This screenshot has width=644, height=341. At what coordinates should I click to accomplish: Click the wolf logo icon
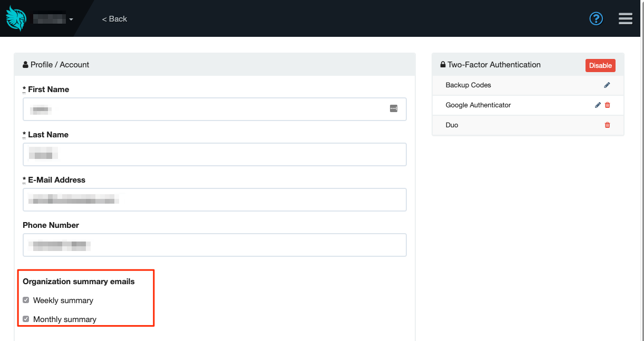[x=16, y=18]
